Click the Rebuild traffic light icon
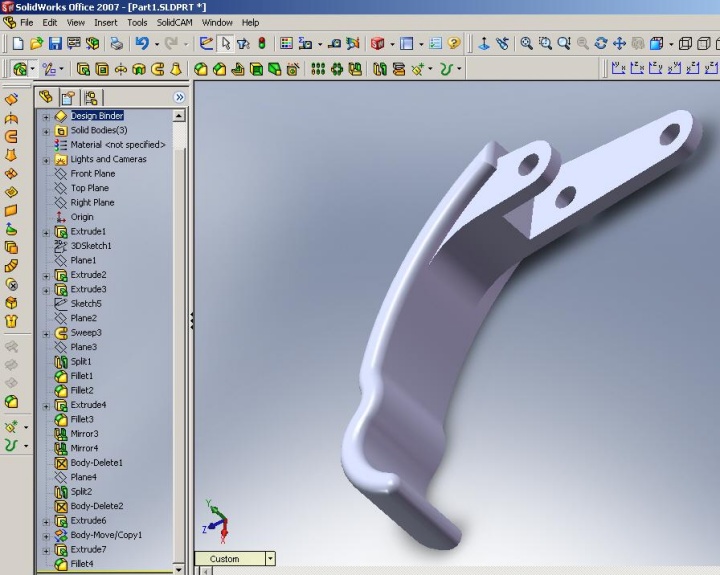The height and width of the screenshot is (575, 720). click(262, 44)
